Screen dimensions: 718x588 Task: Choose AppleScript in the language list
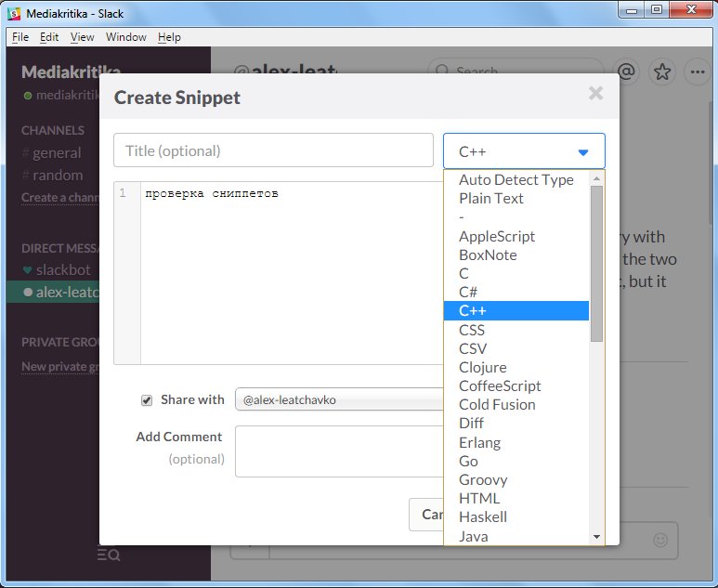[516, 236]
